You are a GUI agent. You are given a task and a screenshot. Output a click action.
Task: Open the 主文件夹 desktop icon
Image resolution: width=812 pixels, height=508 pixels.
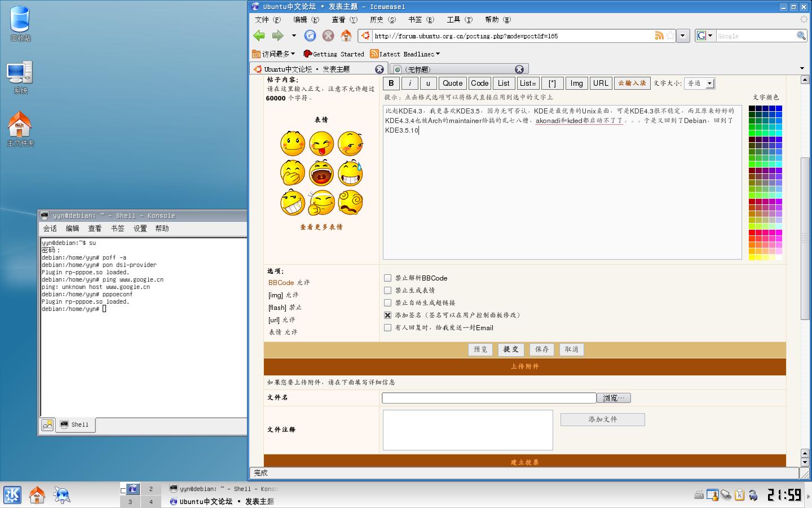(20, 129)
